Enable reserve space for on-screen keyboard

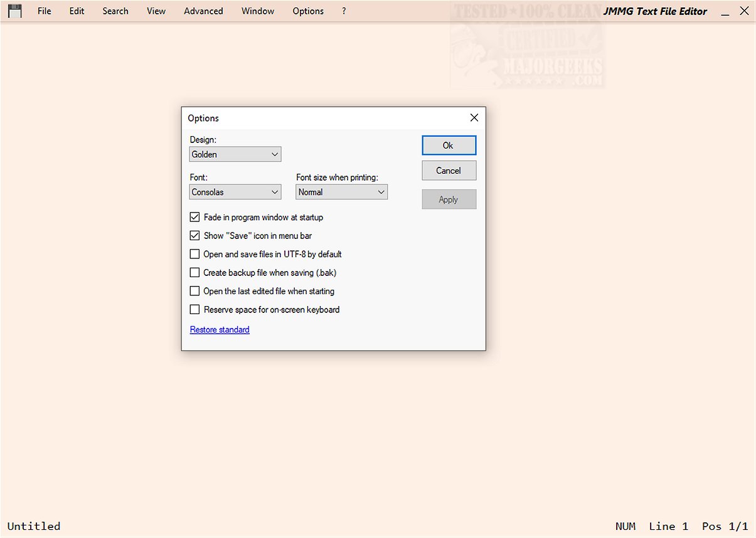(194, 309)
